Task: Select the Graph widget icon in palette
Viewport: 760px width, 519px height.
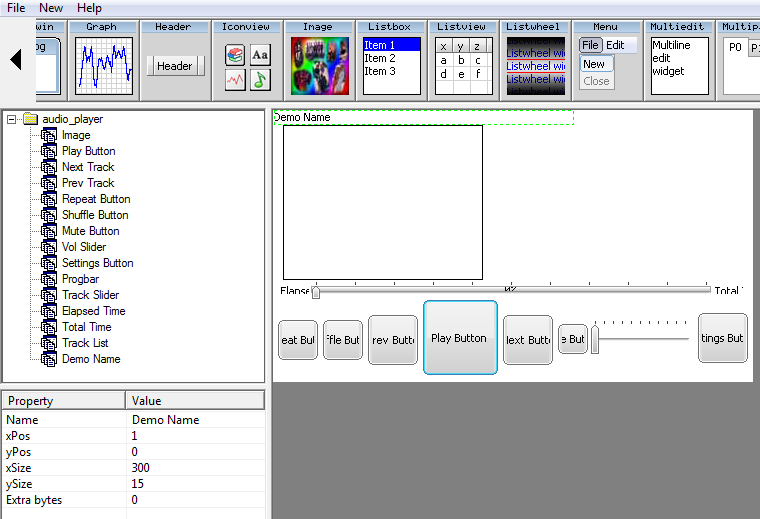Action: 104,65
